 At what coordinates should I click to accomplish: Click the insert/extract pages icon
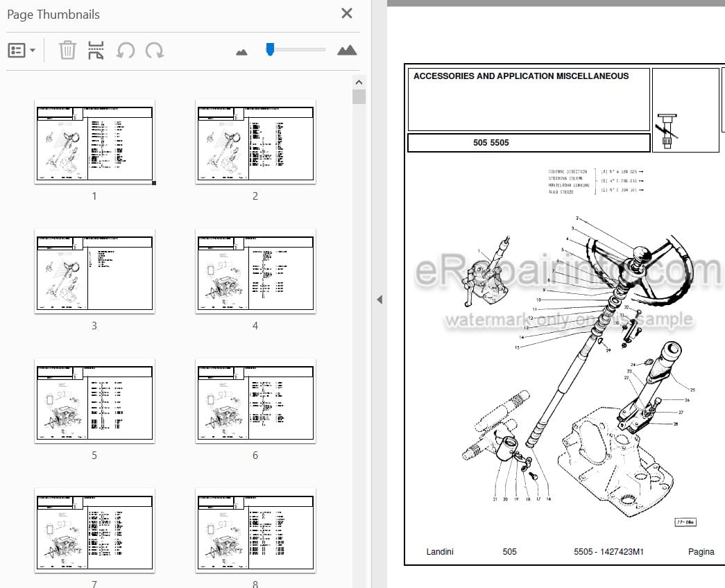click(96, 51)
